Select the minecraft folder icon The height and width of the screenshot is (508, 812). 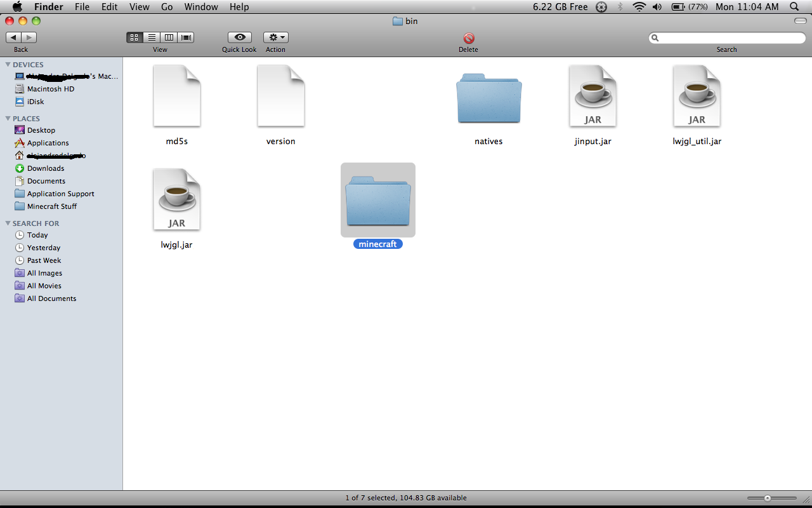378,200
